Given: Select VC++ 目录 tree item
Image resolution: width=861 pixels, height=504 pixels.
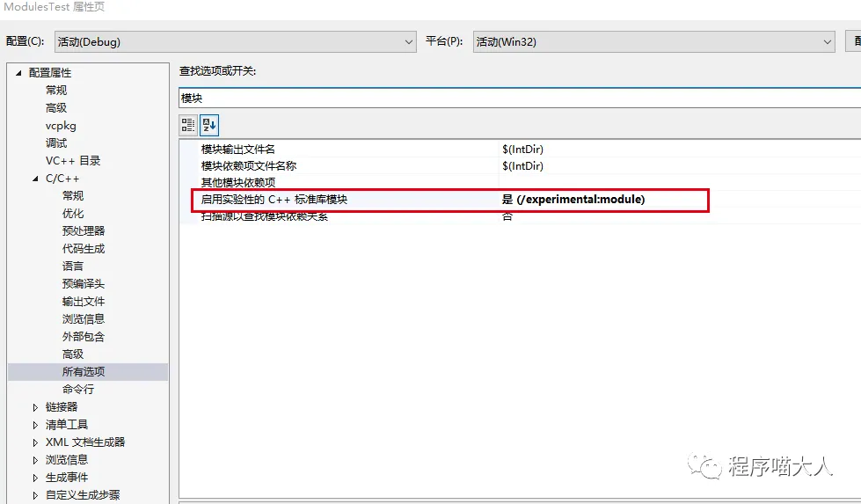Looking at the screenshot, I should 73,161.
